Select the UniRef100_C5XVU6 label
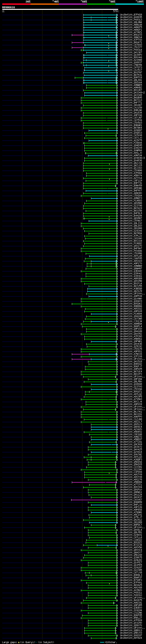 (x=131, y=389)
